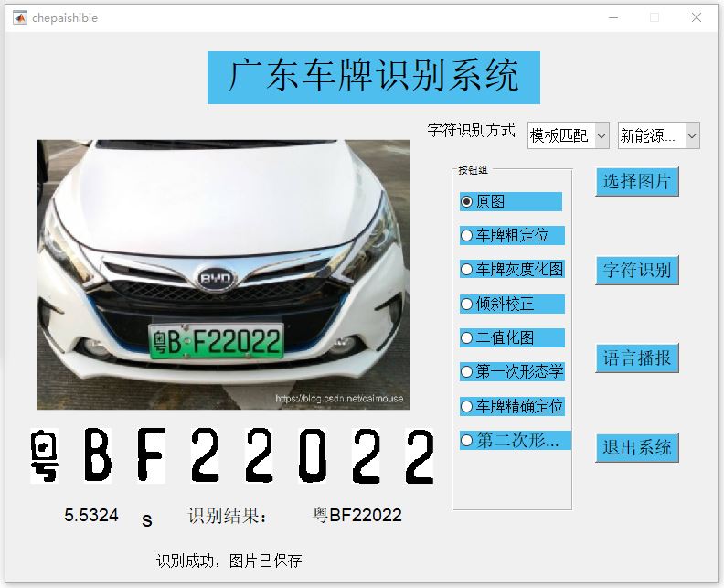Switch view to 倾斜校正
Image resolution: width=724 pixels, height=588 pixels.
(512, 304)
